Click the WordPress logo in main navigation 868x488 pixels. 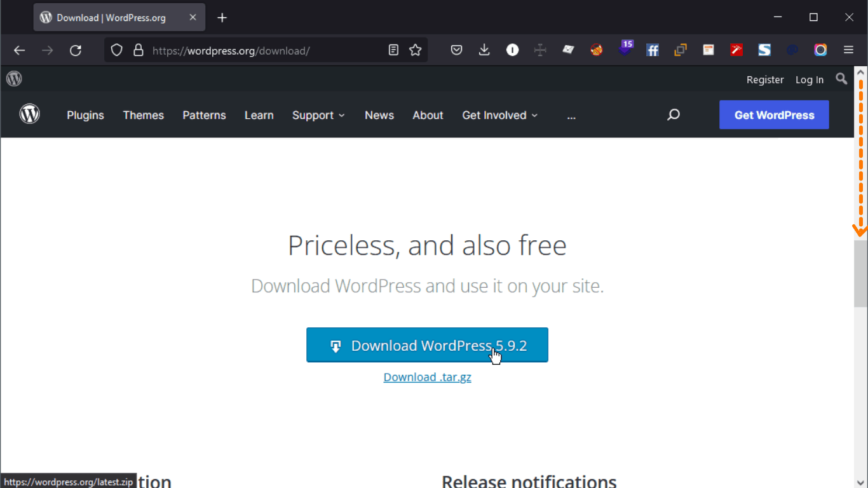tap(29, 114)
